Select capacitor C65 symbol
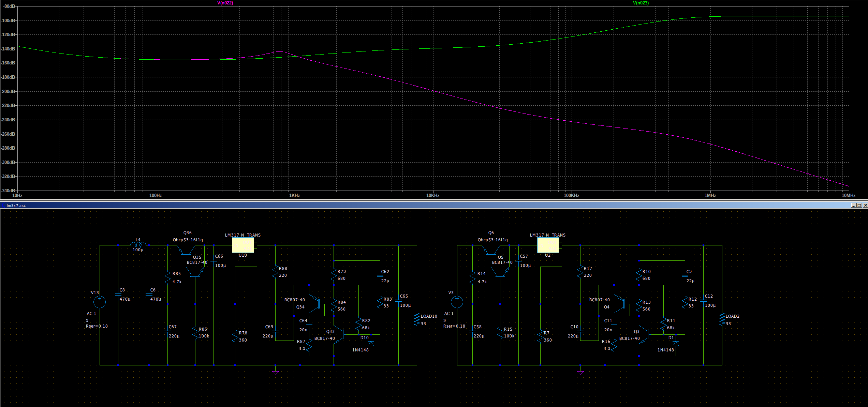 pyautogui.click(x=398, y=301)
